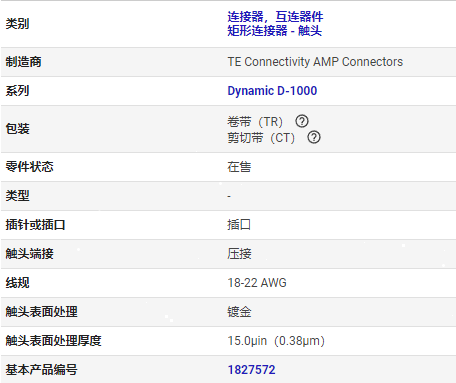Click the 包装 row label
Screen dimensions: 456x383
17,129
